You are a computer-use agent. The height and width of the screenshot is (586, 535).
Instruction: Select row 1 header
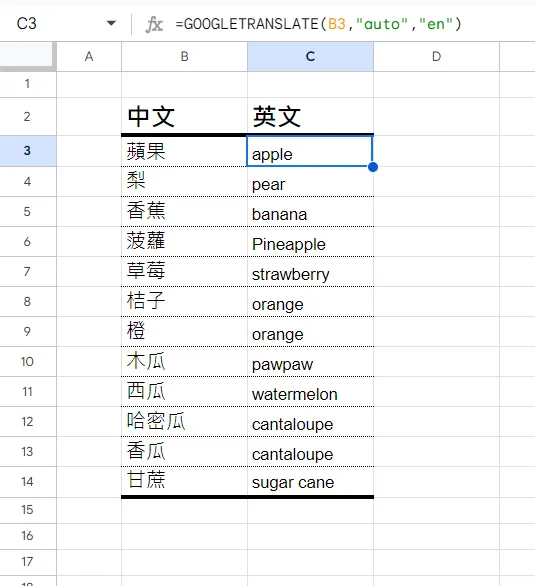28,84
